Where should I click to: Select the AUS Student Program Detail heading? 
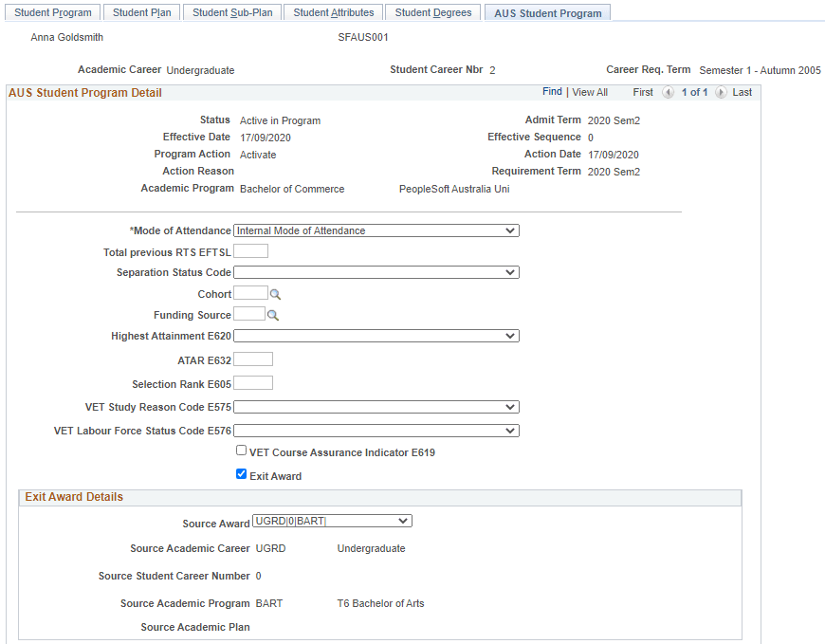[85, 93]
